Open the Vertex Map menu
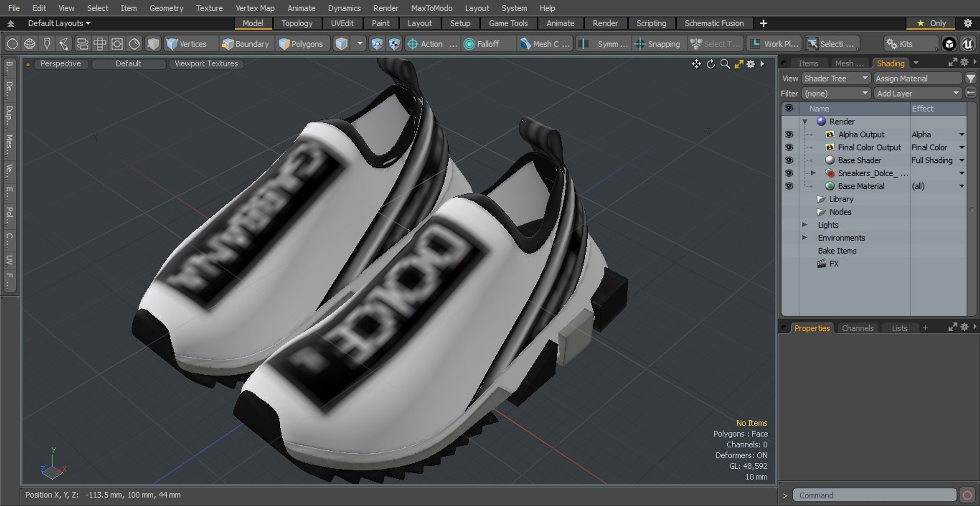 pos(255,8)
